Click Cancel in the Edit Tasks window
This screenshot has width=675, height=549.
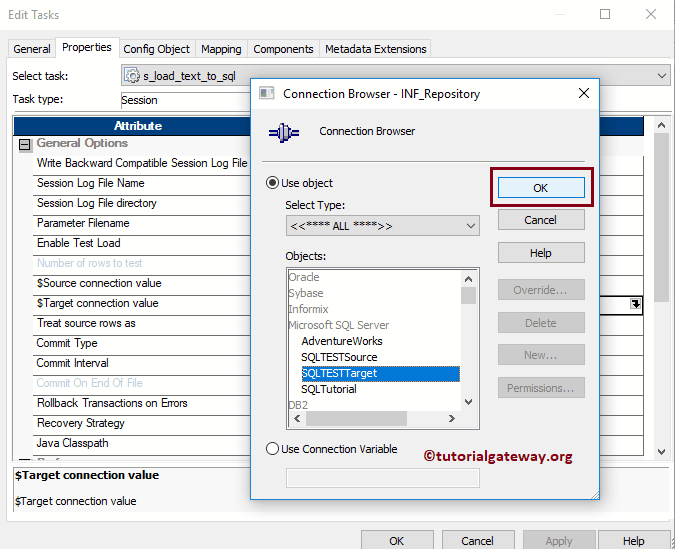[x=477, y=540]
